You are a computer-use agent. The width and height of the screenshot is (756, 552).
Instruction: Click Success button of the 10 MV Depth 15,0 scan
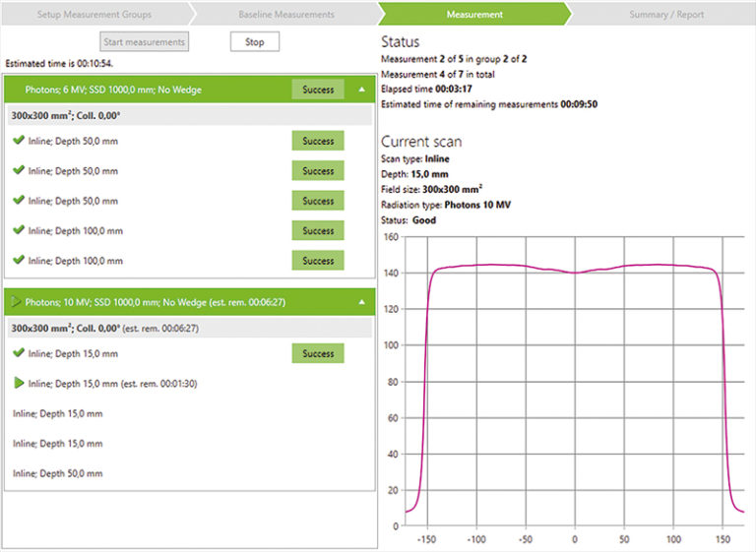click(x=318, y=353)
